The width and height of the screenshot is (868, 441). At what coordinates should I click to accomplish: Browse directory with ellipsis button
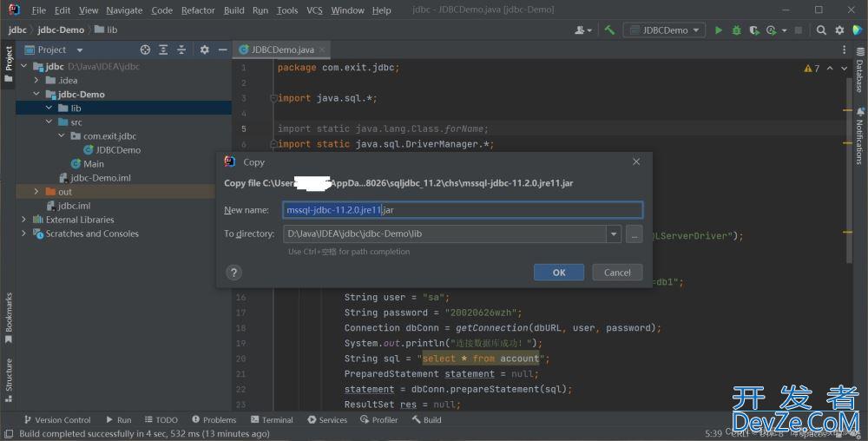pos(635,234)
